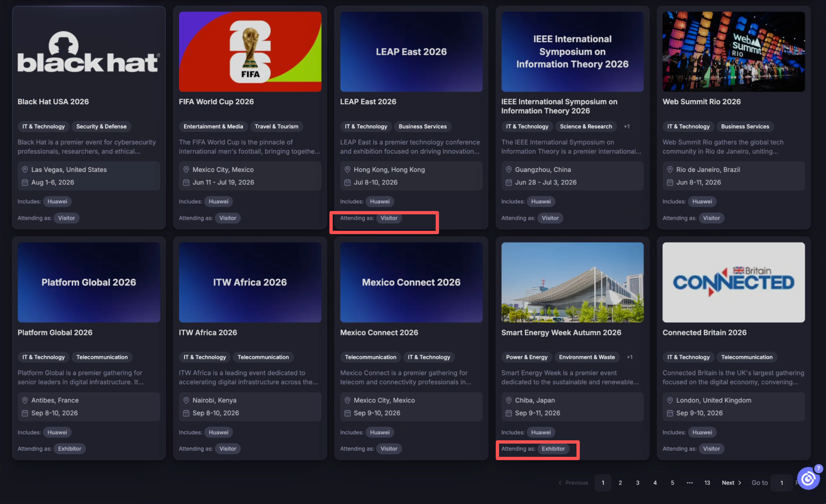This screenshot has height=504, width=826.
Task: Click the Next pagination button
Action: tap(731, 483)
